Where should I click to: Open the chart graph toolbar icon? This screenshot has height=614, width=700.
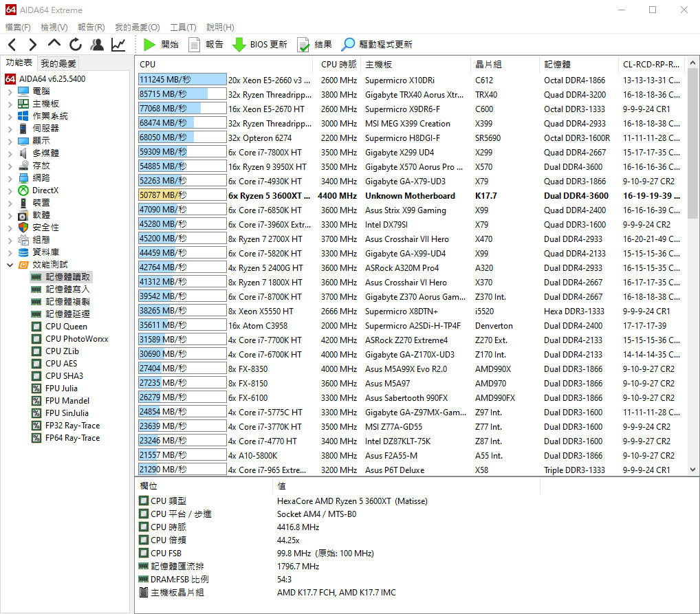[x=118, y=44]
